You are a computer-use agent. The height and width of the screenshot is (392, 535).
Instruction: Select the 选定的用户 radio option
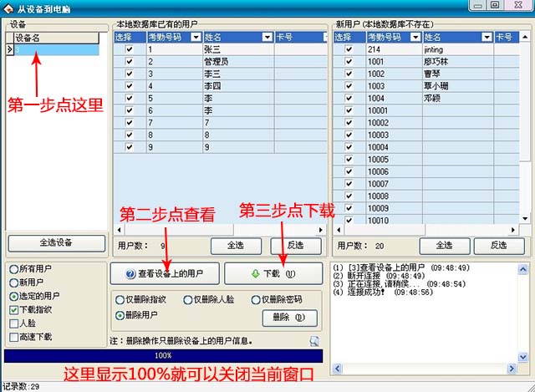(13, 297)
